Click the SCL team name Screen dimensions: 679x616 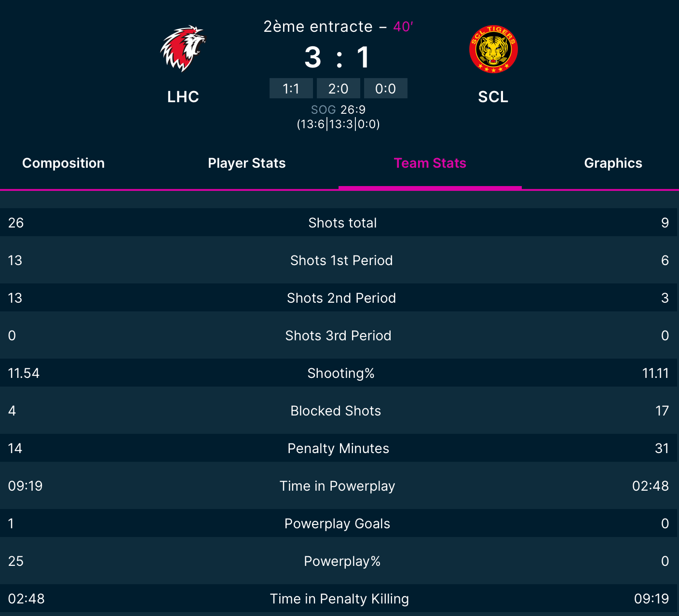493,97
